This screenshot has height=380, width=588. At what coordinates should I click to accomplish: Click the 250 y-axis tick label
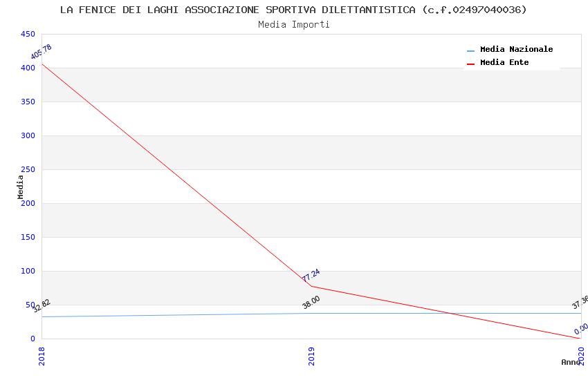pyautogui.click(x=28, y=169)
